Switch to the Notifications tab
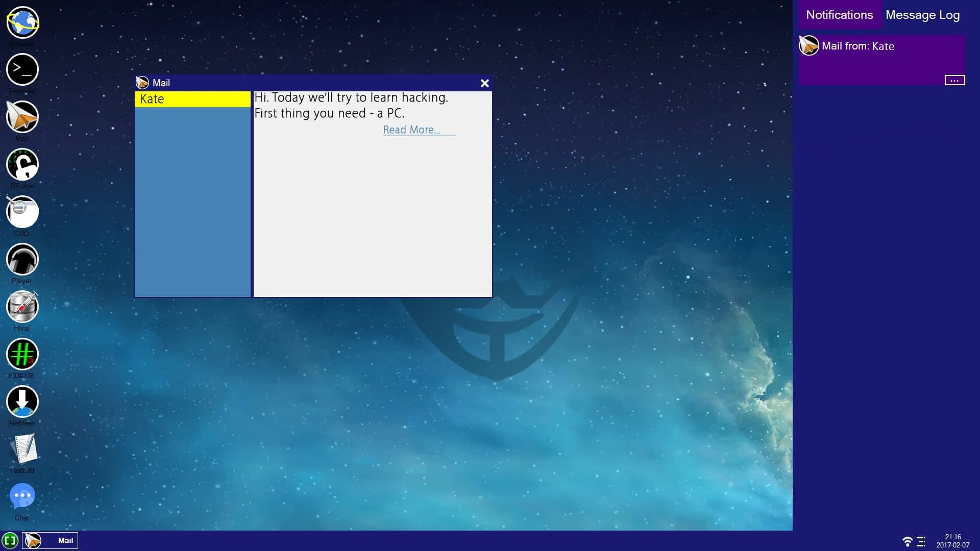980x551 pixels. 839,15
